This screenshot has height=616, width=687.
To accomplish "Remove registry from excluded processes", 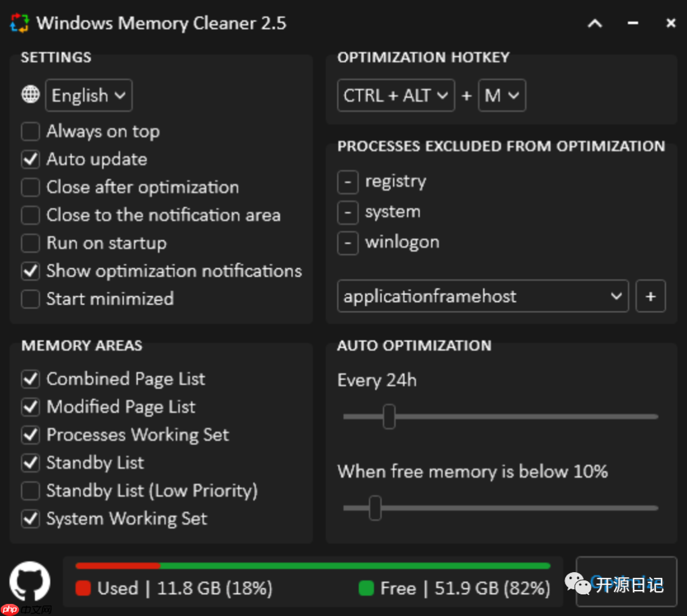I will [x=348, y=181].
